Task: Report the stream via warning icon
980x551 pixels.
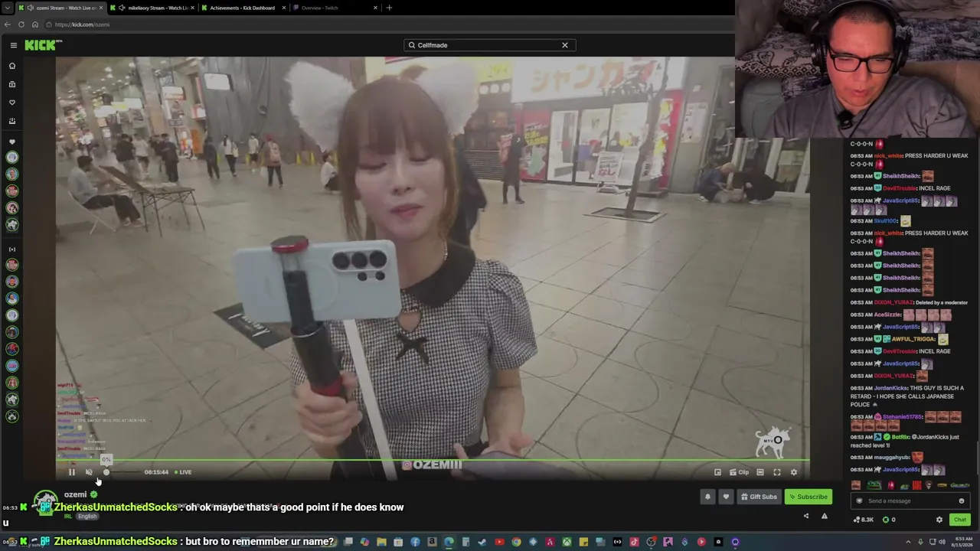Action: tap(825, 516)
